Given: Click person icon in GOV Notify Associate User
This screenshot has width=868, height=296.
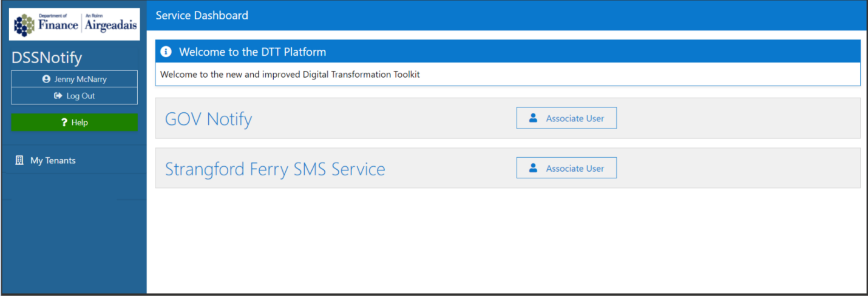Looking at the screenshot, I should pyautogui.click(x=534, y=118).
